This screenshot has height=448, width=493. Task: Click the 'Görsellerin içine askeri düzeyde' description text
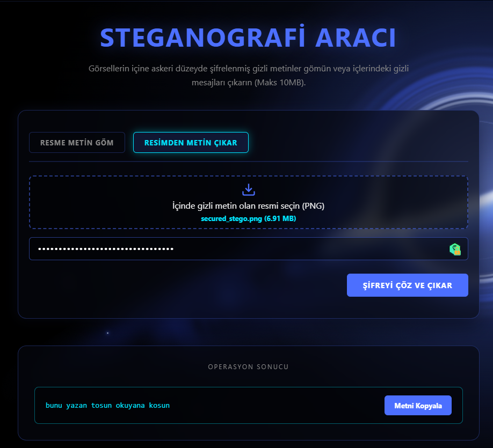[x=249, y=76]
